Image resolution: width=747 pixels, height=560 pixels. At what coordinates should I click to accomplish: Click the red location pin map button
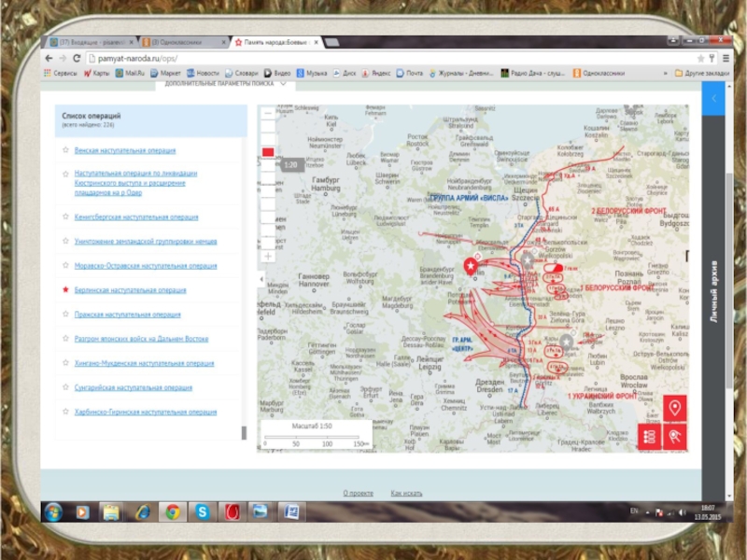(675, 407)
